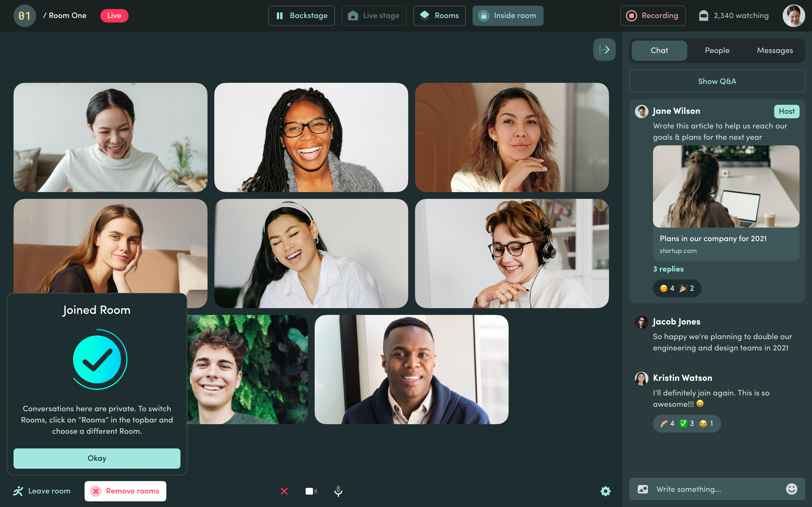Image resolution: width=812 pixels, height=507 pixels.
Task: Show Q&A panel
Action: (x=717, y=81)
